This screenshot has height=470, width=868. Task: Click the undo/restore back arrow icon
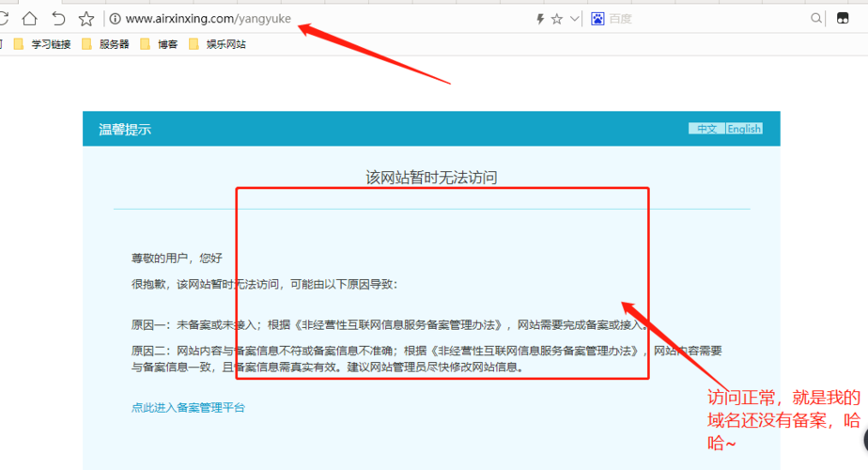tap(58, 19)
